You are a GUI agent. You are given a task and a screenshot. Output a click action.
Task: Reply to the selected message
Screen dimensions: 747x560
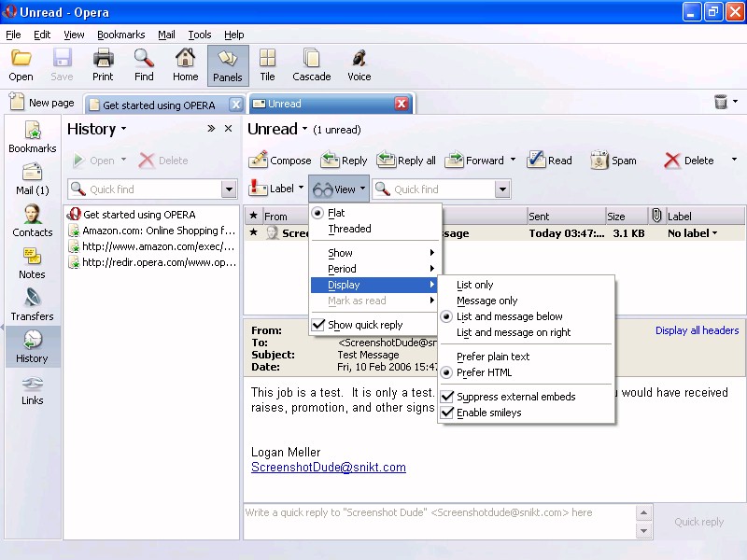(344, 161)
